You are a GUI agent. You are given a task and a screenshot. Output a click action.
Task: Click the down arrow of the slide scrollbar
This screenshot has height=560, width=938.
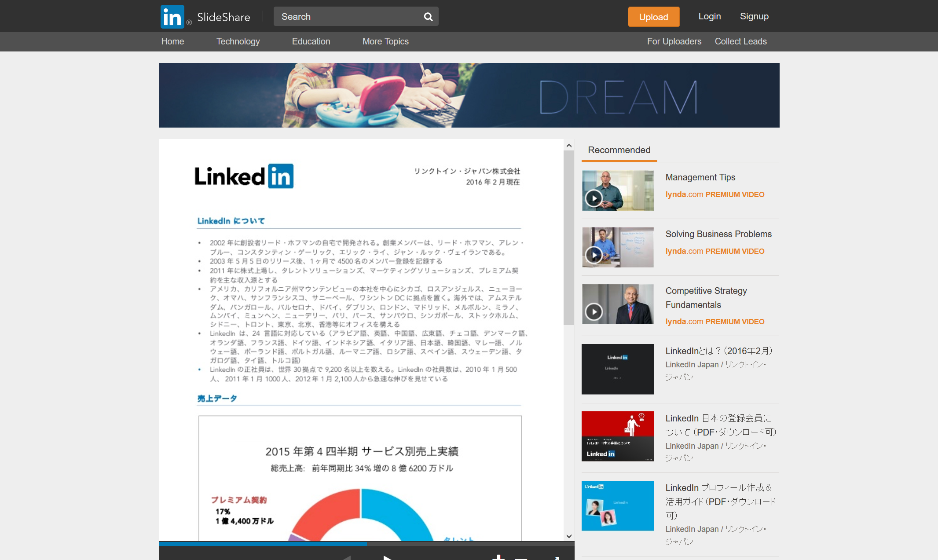[569, 536]
